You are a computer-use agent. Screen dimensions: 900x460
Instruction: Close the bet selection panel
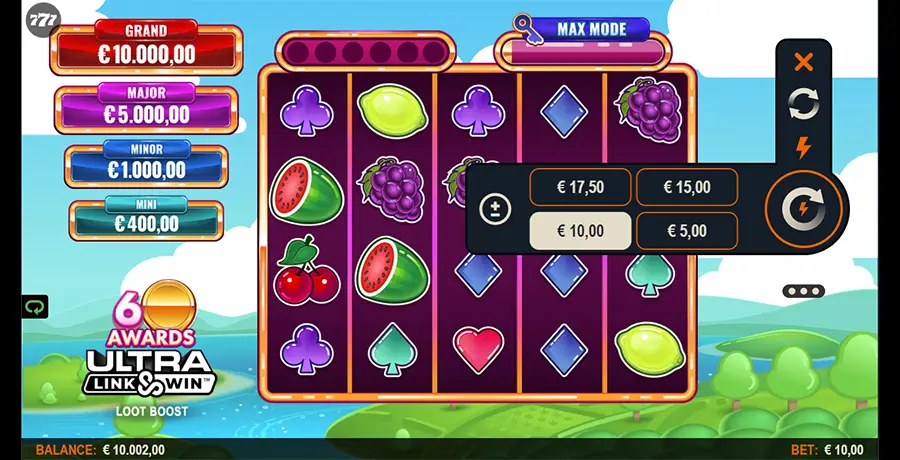[803, 62]
